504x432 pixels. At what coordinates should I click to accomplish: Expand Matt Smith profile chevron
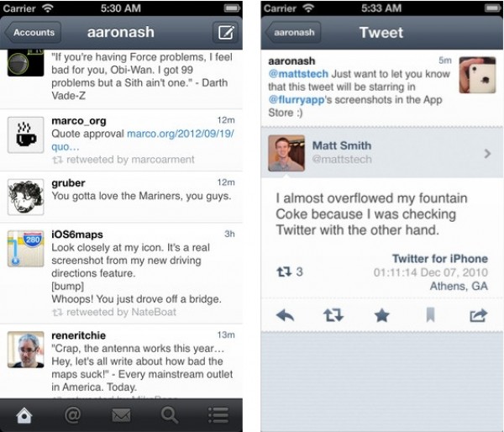point(487,154)
